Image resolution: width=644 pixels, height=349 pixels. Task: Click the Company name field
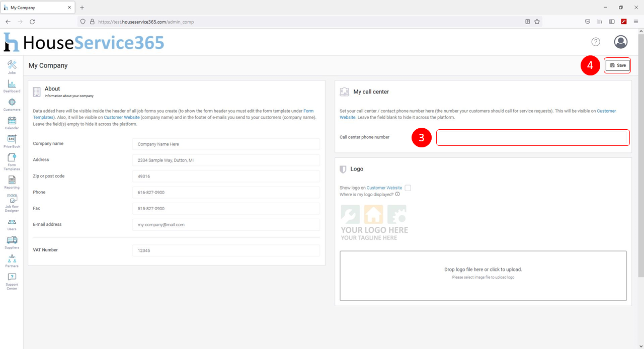click(x=226, y=144)
